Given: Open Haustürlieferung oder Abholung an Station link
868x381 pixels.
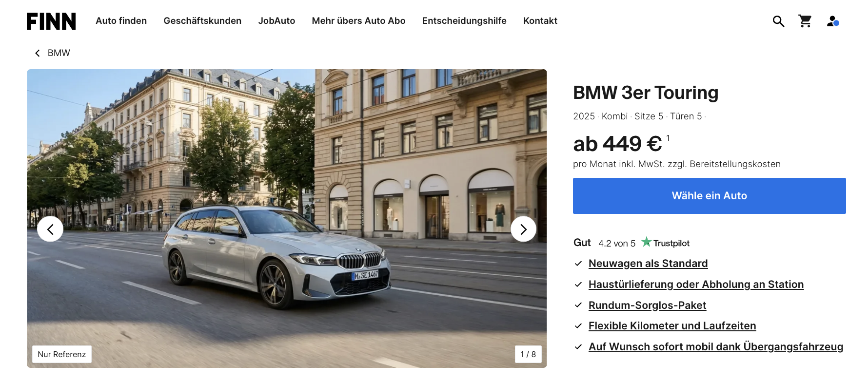Looking at the screenshot, I should coord(696,285).
